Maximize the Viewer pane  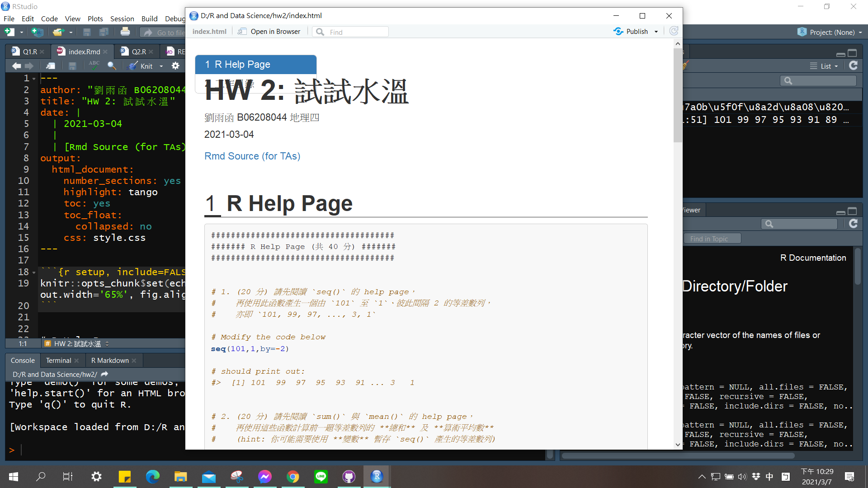[853, 211]
